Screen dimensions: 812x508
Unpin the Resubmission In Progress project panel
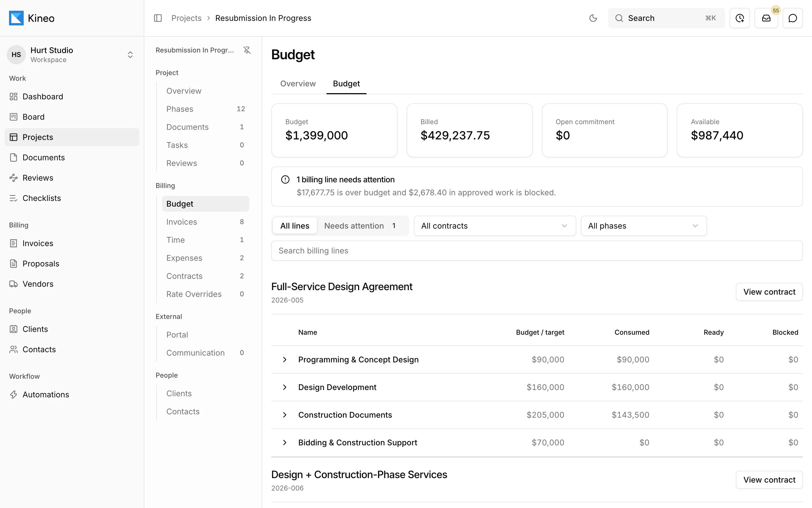247,50
